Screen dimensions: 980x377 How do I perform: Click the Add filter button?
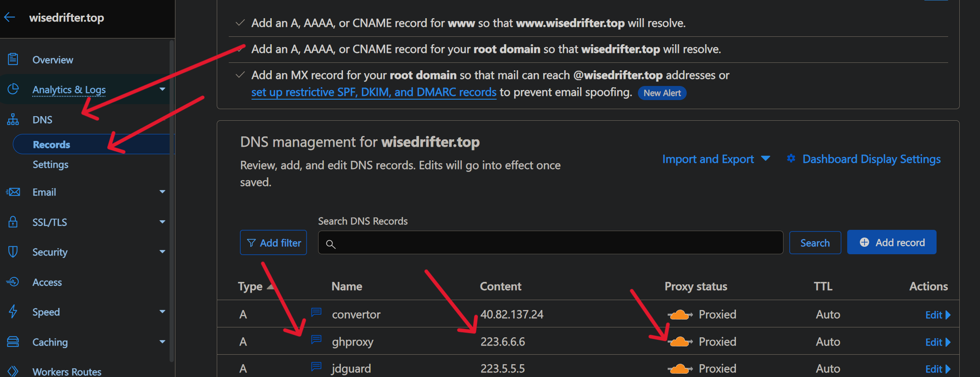point(273,243)
